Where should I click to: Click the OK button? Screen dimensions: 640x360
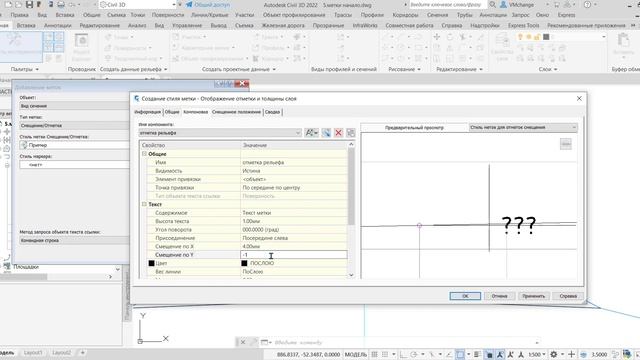465,296
